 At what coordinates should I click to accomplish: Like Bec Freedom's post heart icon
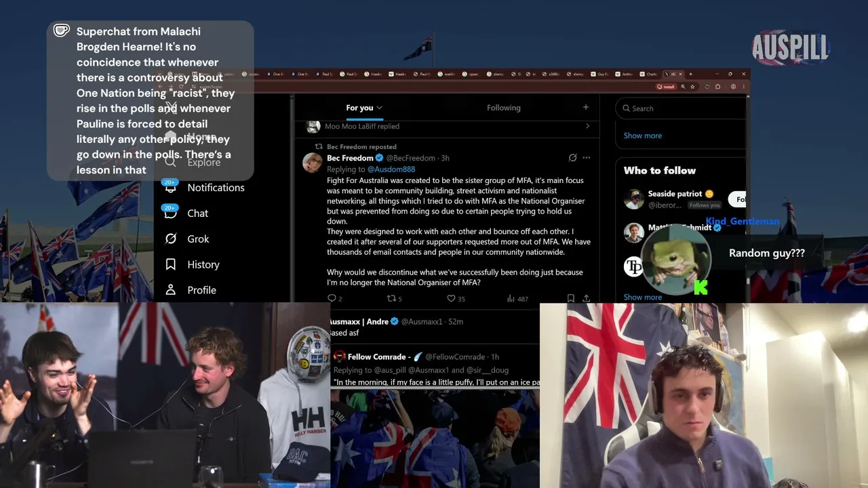tap(451, 298)
